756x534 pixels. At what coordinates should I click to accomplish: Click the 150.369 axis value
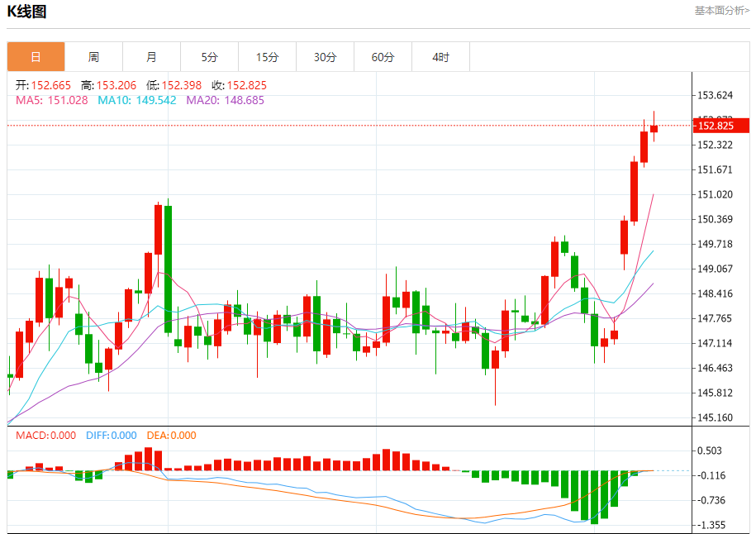(715, 219)
